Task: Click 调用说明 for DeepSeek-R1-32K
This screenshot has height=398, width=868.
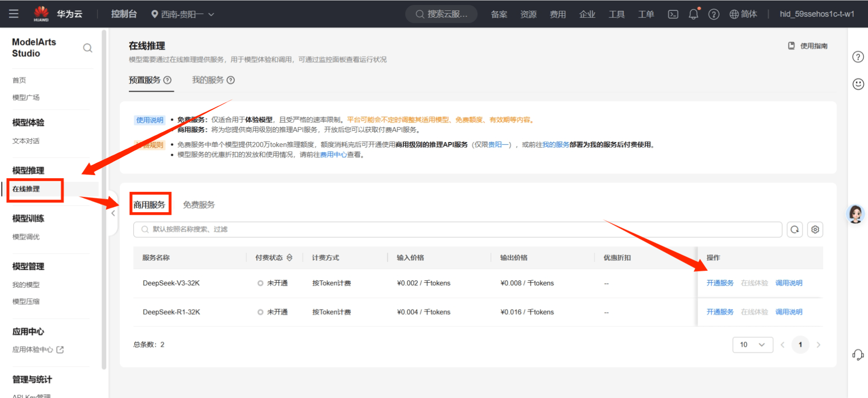Action: (789, 312)
